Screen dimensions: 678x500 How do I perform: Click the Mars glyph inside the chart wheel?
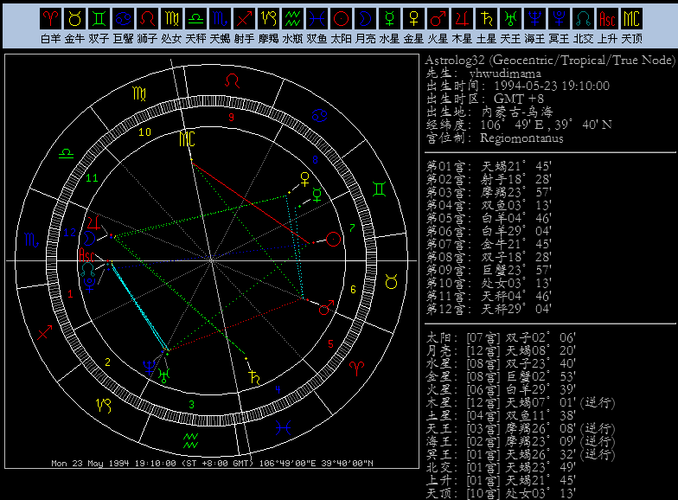[x=326, y=307]
